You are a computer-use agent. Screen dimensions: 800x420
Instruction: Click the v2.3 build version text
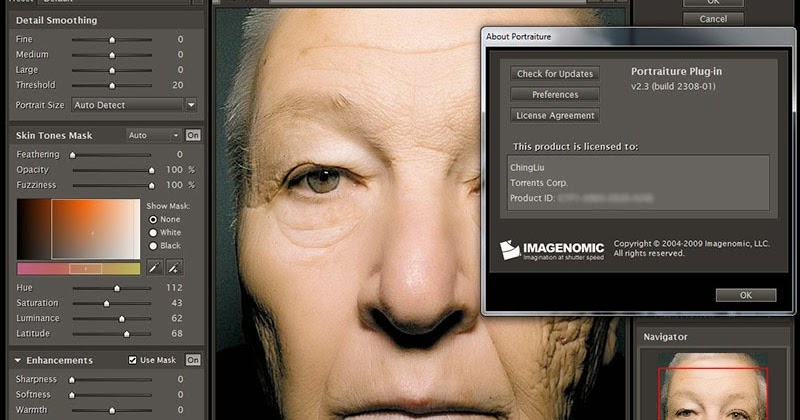click(673, 87)
